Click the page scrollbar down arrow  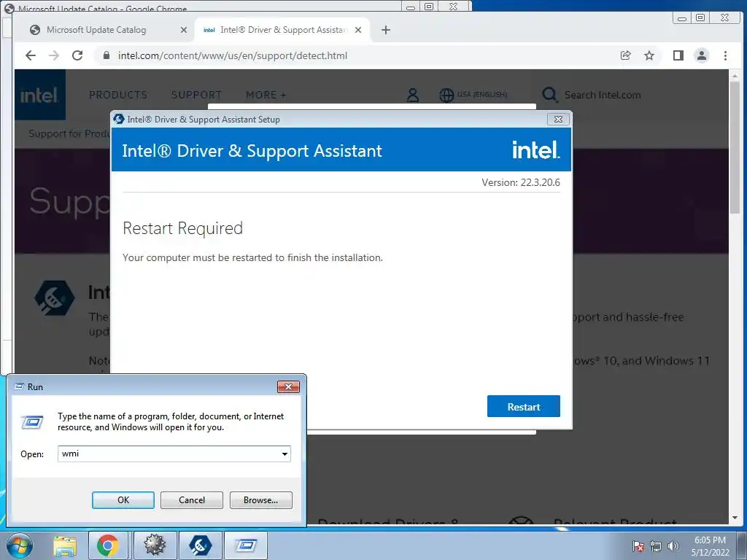[x=734, y=518]
